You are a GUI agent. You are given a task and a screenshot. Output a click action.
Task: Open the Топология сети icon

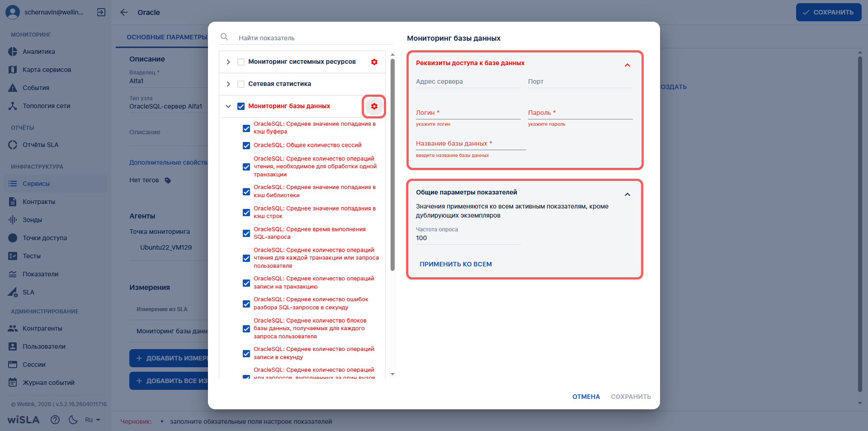[13, 106]
